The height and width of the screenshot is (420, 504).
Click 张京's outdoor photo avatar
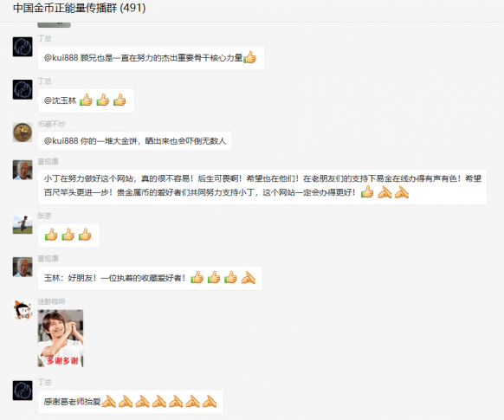click(x=23, y=224)
